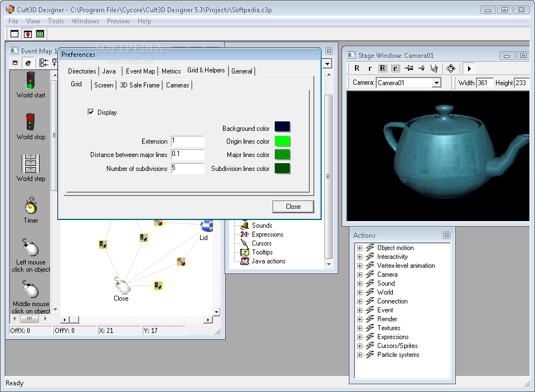Click the Close button in Preferences
Screen dimensions: 535x392
tap(293, 207)
